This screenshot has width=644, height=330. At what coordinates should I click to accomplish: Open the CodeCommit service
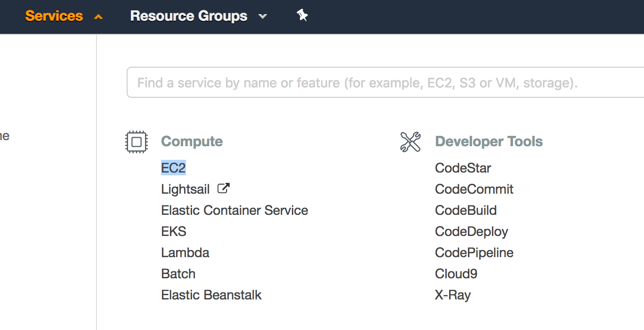tap(474, 189)
